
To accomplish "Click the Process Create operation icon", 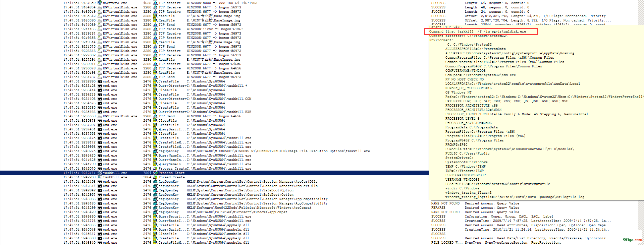I will coord(155,169).
